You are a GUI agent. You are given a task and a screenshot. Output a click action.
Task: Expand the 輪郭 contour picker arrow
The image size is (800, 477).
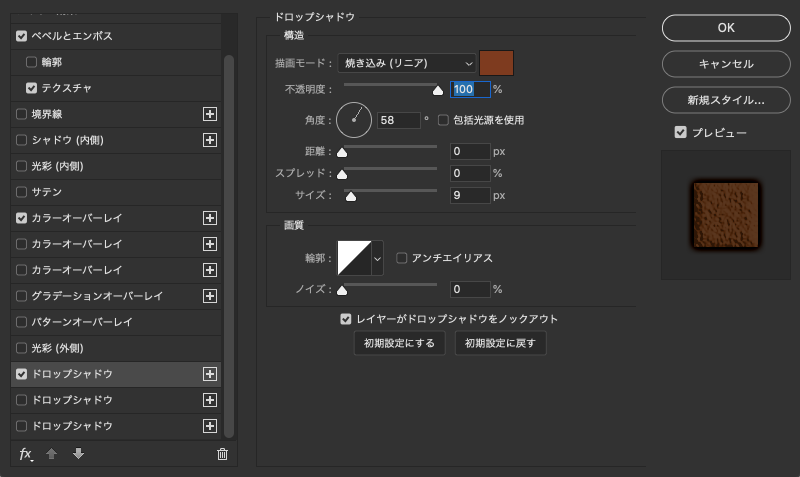point(377,258)
